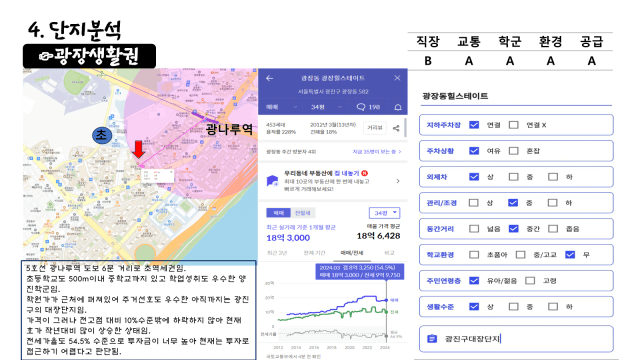Toggle 주차상황 여유 checkbox
Screen dimensions: 640x360
474,151
